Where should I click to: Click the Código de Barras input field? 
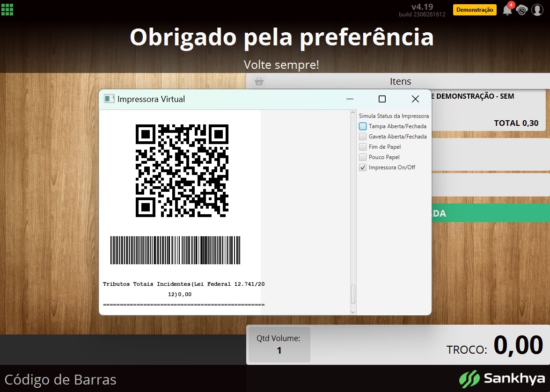coord(123,379)
